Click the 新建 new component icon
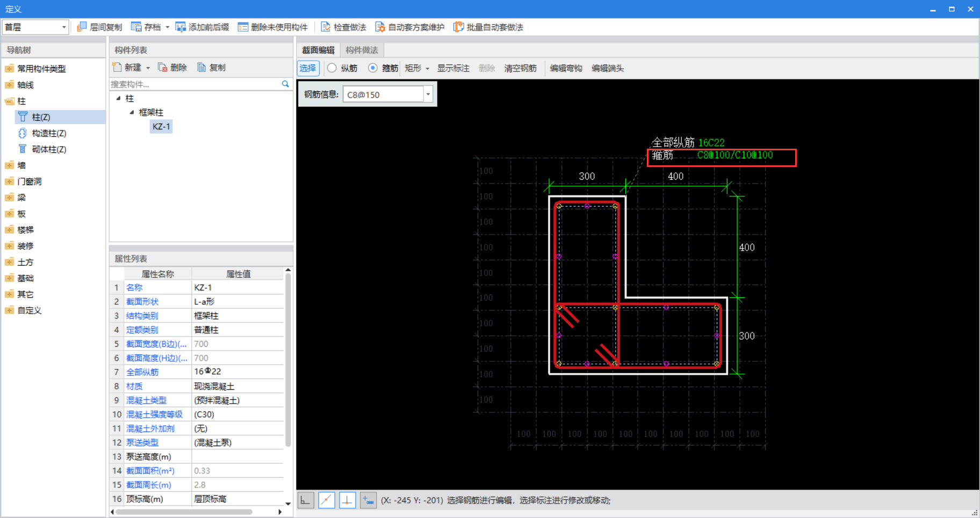The image size is (980, 518). pyautogui.click(x=117, y=67)
